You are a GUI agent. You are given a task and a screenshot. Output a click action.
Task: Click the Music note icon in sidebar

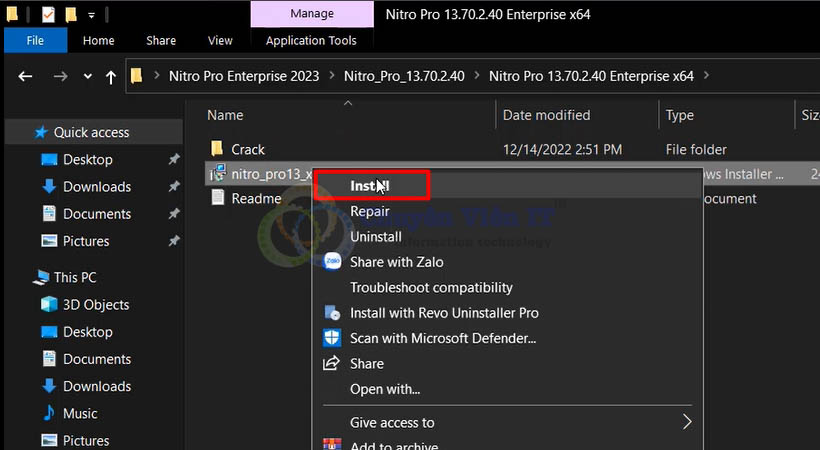pos(49,413)
